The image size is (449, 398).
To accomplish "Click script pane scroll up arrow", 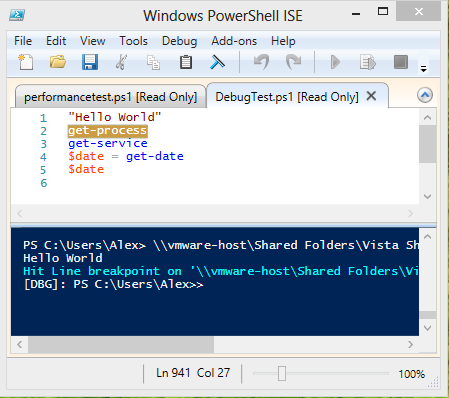I will [427, 118].
